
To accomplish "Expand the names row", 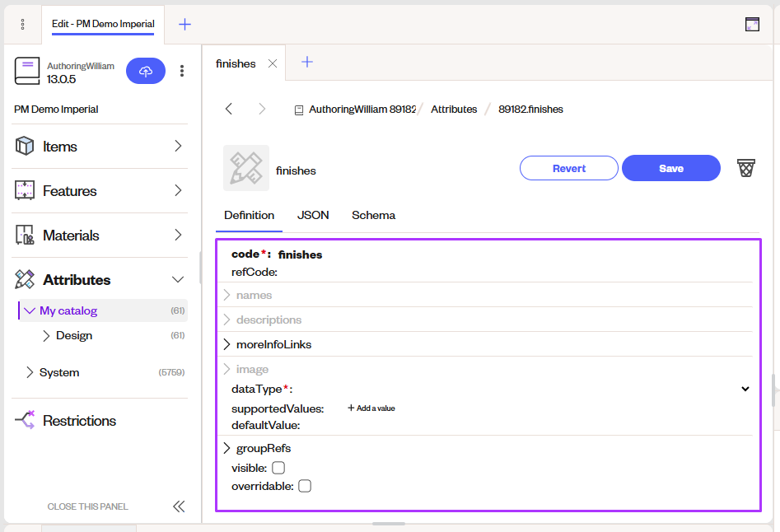I will click(x=227, y=295).
